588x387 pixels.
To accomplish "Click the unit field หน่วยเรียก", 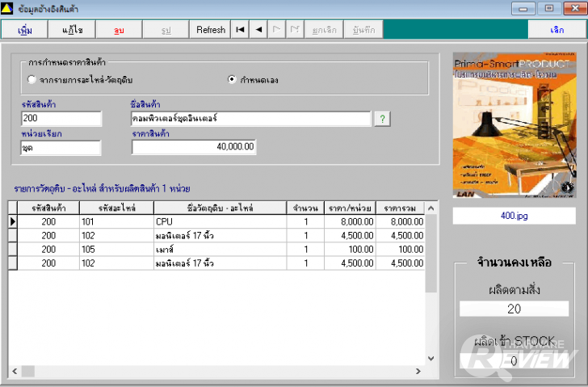I will coord(61,148).
